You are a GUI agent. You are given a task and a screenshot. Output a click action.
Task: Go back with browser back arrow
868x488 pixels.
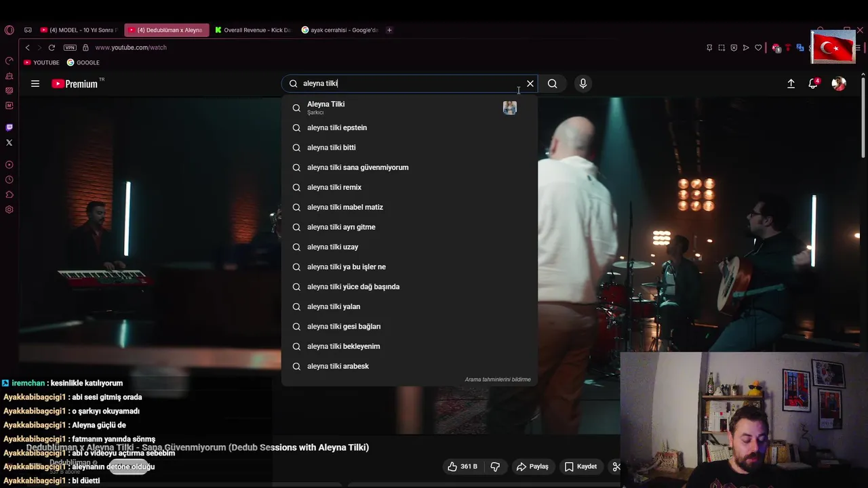(x=27, y=47)
